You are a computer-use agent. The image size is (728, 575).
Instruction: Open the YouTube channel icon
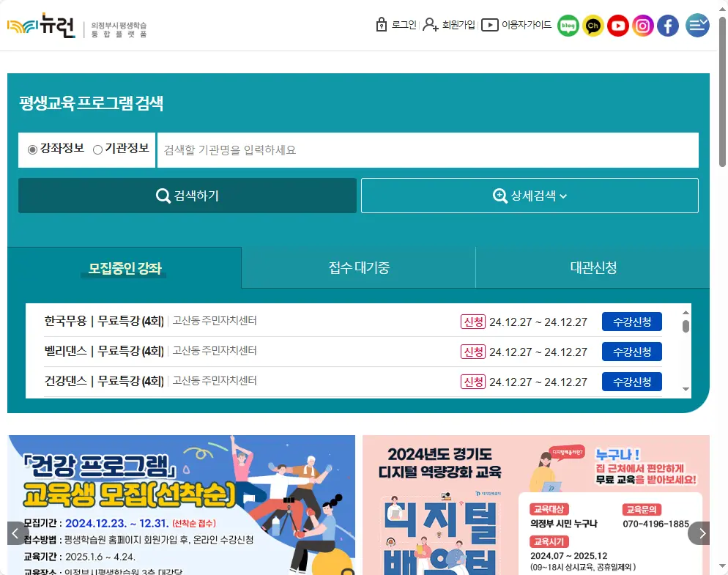pyautogui.click(x=618, y=26)
